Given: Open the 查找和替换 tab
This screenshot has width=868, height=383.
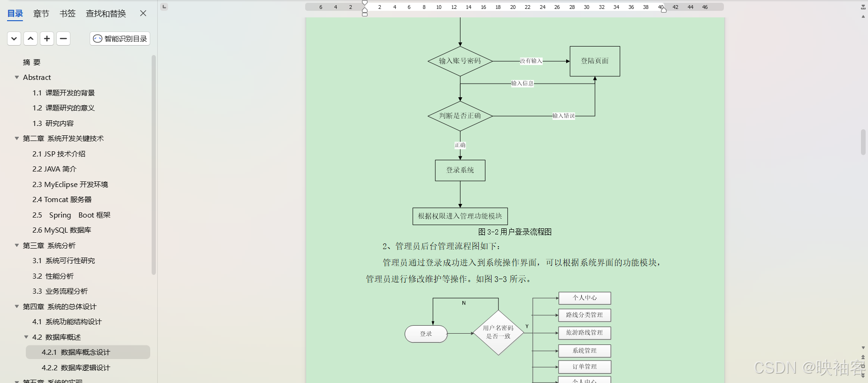Looking at the screenshot, I should point(106,14).
